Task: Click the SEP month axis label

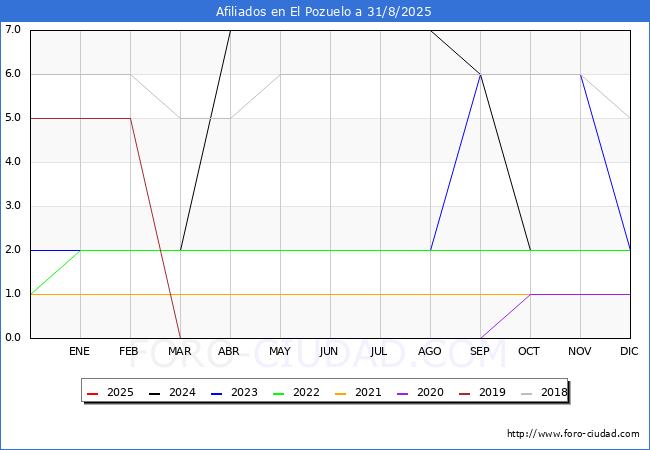Action: click(480, 351)
